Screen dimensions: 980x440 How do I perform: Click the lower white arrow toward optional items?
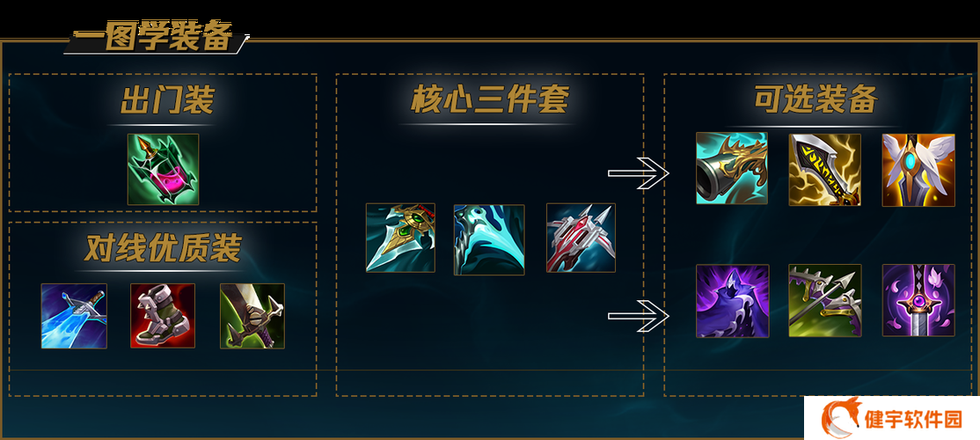point(638,316)
